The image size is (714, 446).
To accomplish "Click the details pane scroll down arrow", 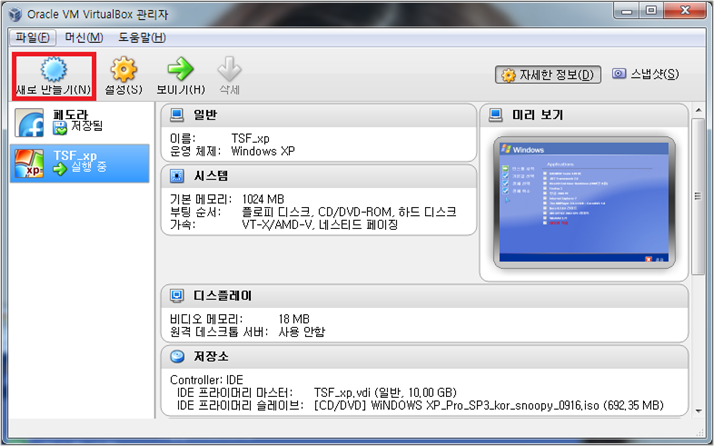I will [x=698, y=411].
